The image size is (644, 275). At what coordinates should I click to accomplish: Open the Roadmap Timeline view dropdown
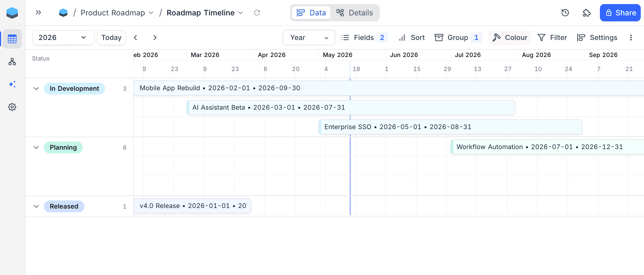205,13
